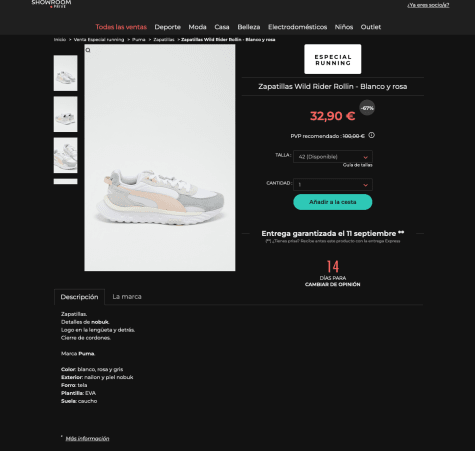
Task: Switch to the La marca tab
Action: point(127,297)
